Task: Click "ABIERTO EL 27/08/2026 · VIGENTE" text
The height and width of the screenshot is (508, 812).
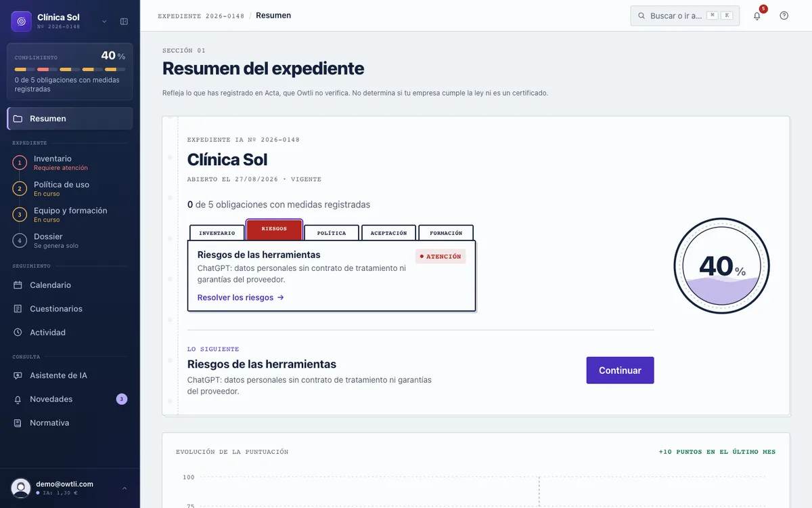Action: 254,179
